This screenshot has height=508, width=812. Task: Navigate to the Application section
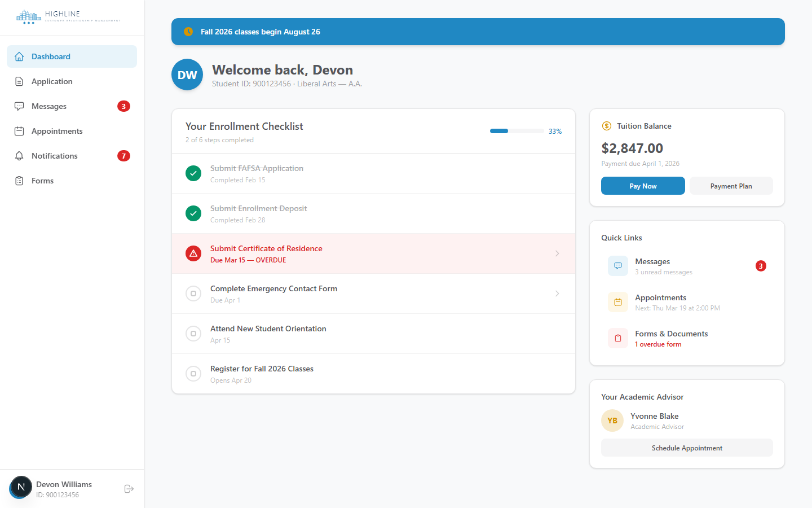(51, 81)
